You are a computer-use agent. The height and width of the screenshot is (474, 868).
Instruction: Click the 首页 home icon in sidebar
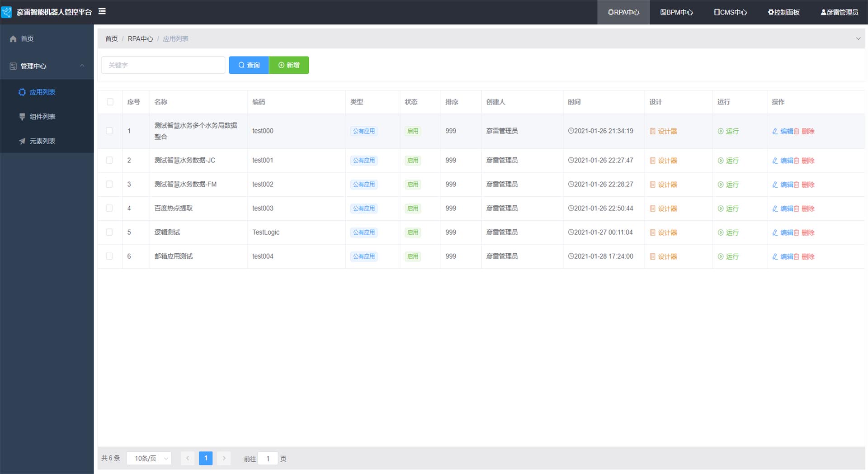click(x=13, y=39)
